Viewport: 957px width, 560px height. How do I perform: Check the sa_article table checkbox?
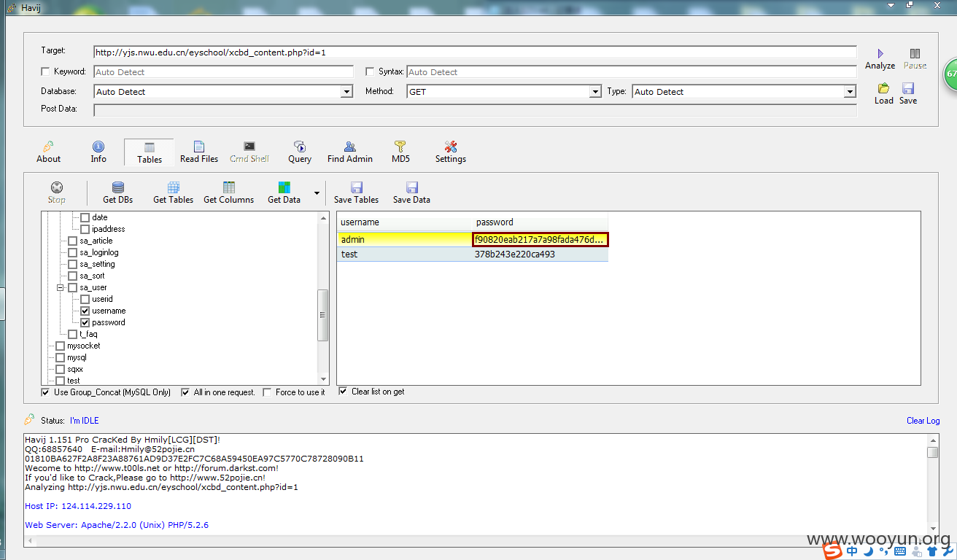[73, 241]
